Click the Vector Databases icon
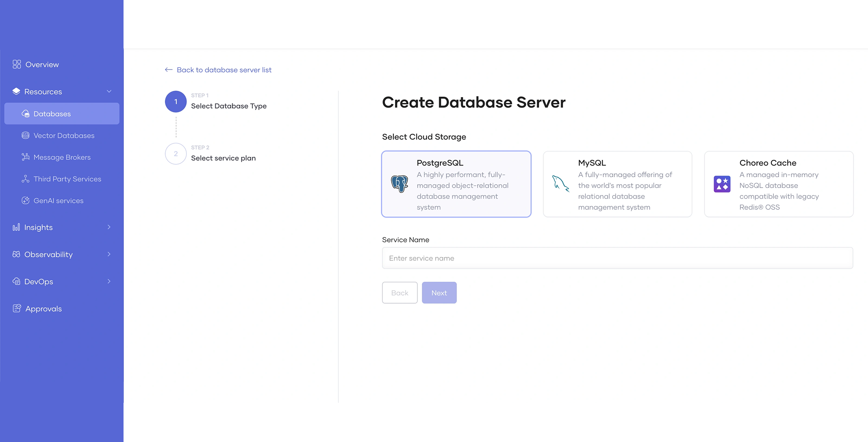Image resolution: width=868 pixels, height=442 pixels. tap(26, 135)
